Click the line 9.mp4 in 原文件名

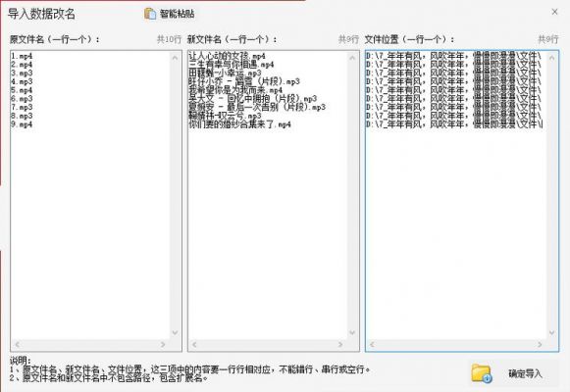tap(22, 124)
